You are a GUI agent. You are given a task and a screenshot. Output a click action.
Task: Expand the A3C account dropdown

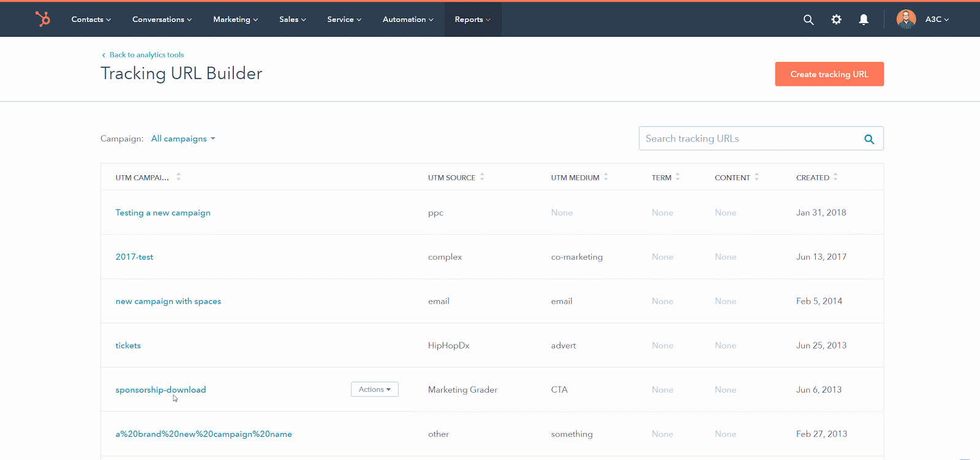[x=937, y=20]
